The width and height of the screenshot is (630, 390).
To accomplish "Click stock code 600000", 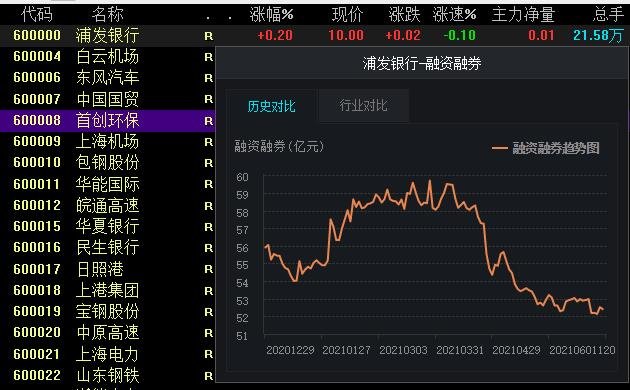I will [37, 35].
